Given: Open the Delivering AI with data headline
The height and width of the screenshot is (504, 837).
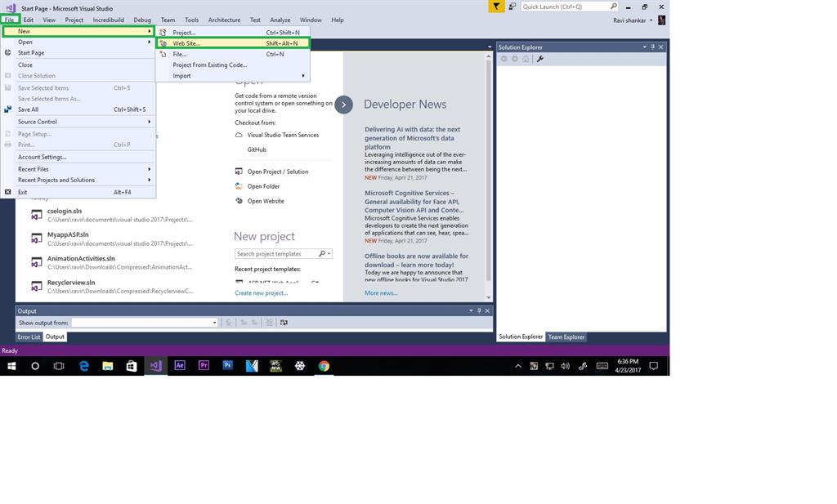Looking at the screenshot, I should coord(413,137).
